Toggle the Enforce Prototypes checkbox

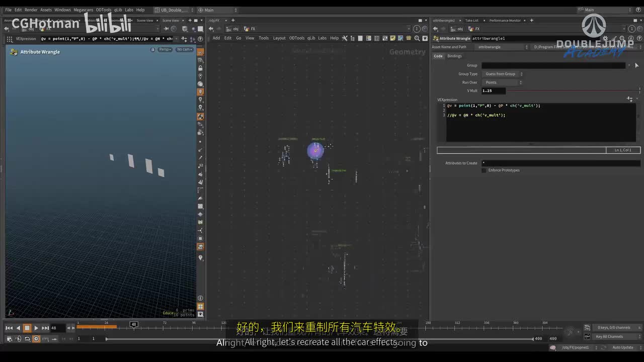484,170
